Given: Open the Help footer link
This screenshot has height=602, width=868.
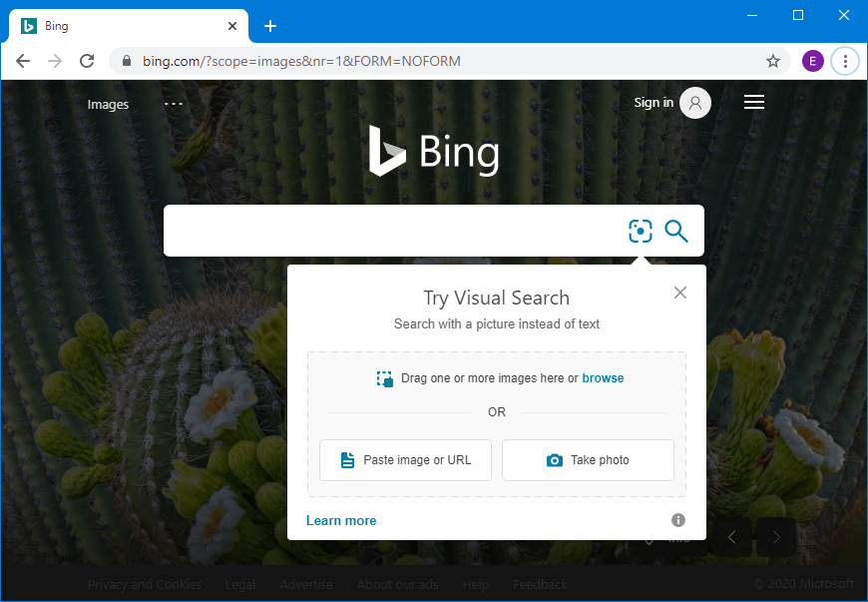Looking at the screenshot, I should point(476,584).
